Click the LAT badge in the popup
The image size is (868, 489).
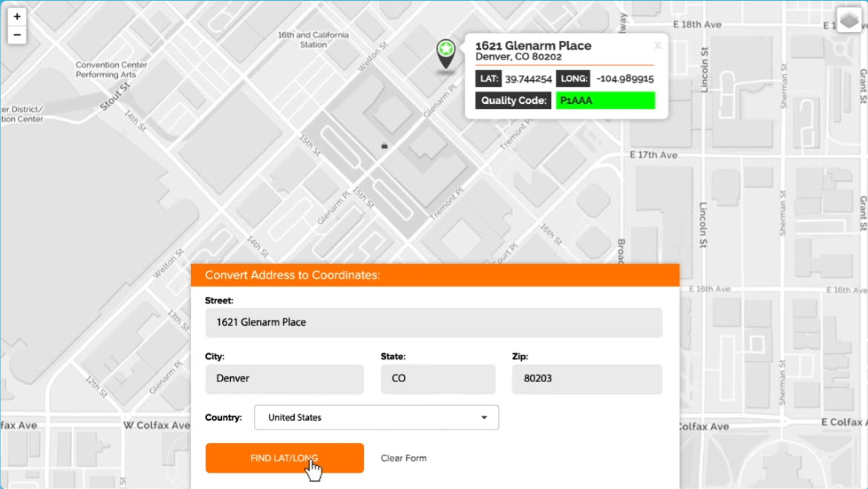[x=489, y=78]
